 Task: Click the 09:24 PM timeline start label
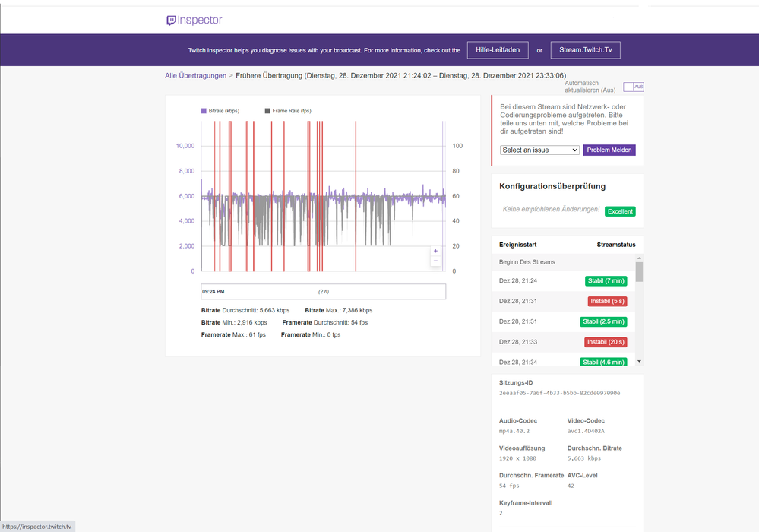213,291
